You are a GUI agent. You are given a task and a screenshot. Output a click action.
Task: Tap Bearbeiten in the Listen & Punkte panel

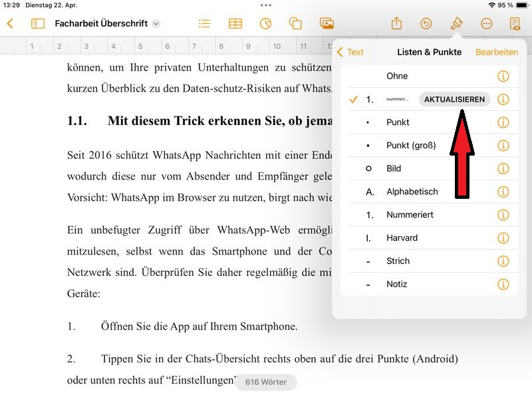497,52
